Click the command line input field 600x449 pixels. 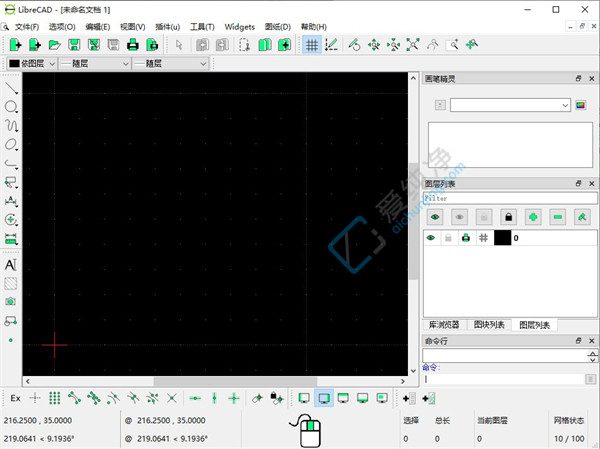pyautogui.click(x=504, y=379)
